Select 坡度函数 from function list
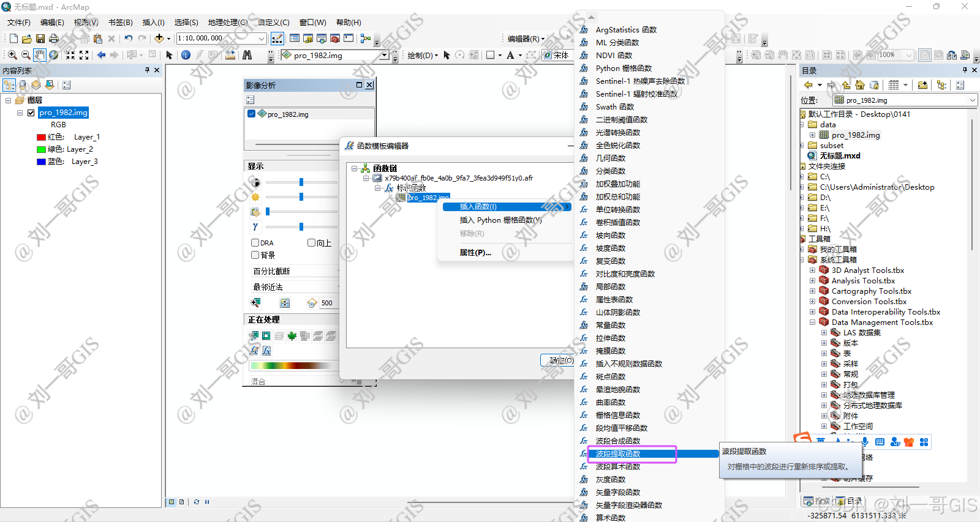Screen dimensions: 980x522 [610, 248]
